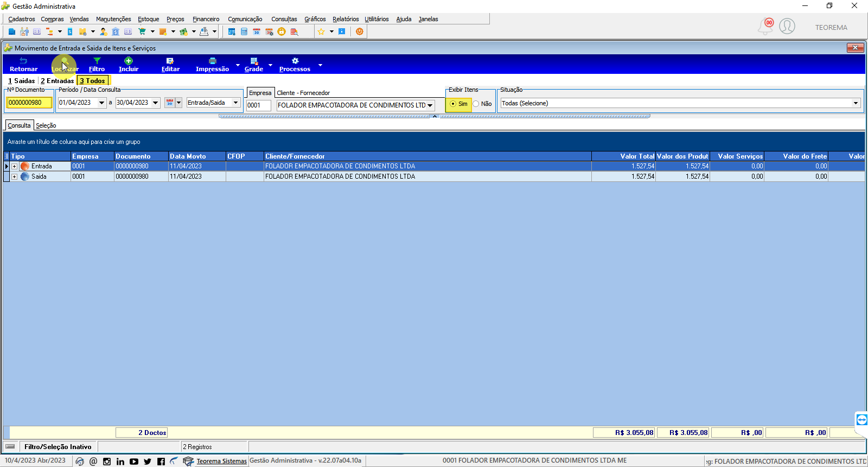This screenshot has width=868, height=467.
Task: Click the R$ 3.055,08 Valor Total footer
Action: 624,433
